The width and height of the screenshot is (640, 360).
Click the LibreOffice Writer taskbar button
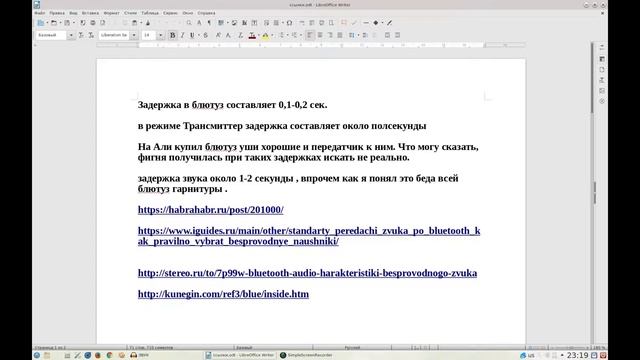coord(240,356)
